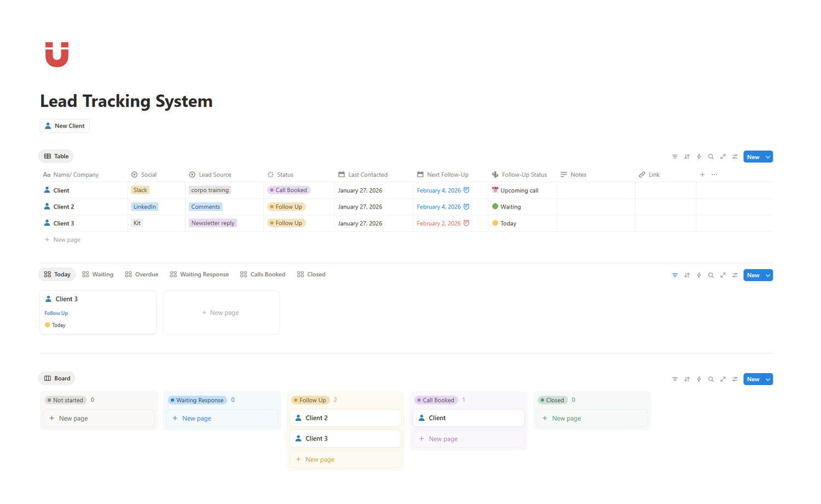
Task: Click the Link column's chain icon
Action: tap(641, 174)
